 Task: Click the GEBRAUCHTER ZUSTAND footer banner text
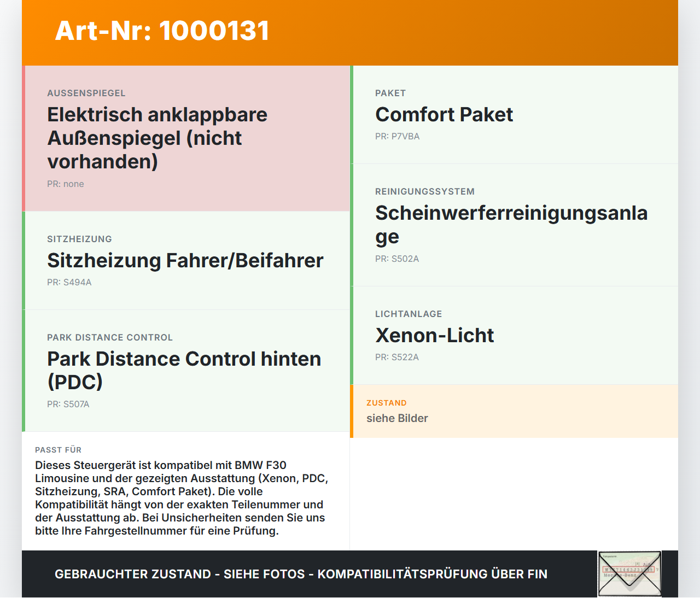pyautogui.click(x=301, y=574)
